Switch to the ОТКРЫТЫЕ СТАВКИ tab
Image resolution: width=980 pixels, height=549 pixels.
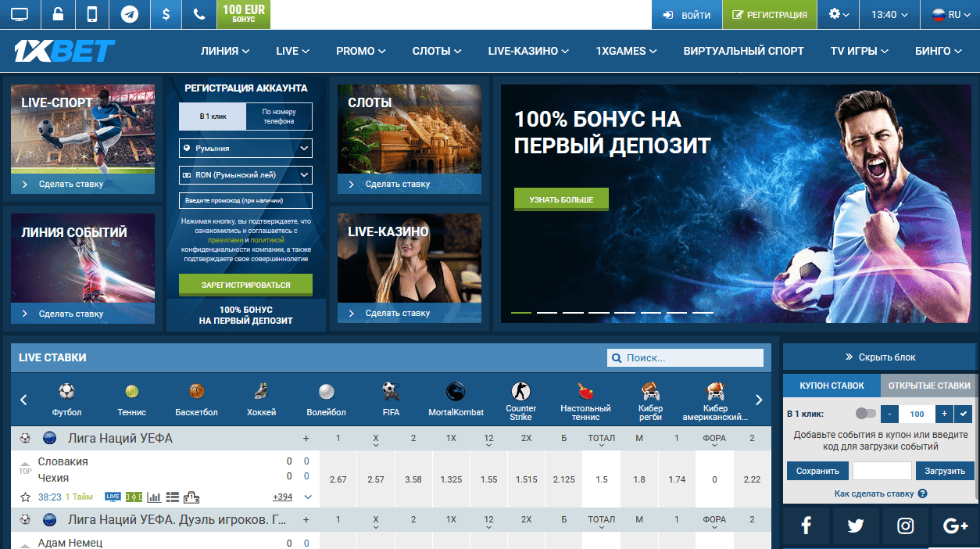pos(929,386)
